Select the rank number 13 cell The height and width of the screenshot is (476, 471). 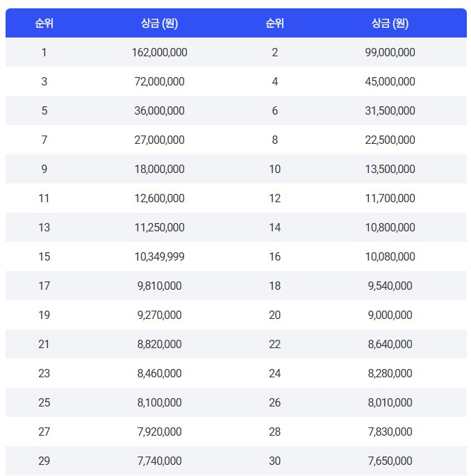(44, 227)
